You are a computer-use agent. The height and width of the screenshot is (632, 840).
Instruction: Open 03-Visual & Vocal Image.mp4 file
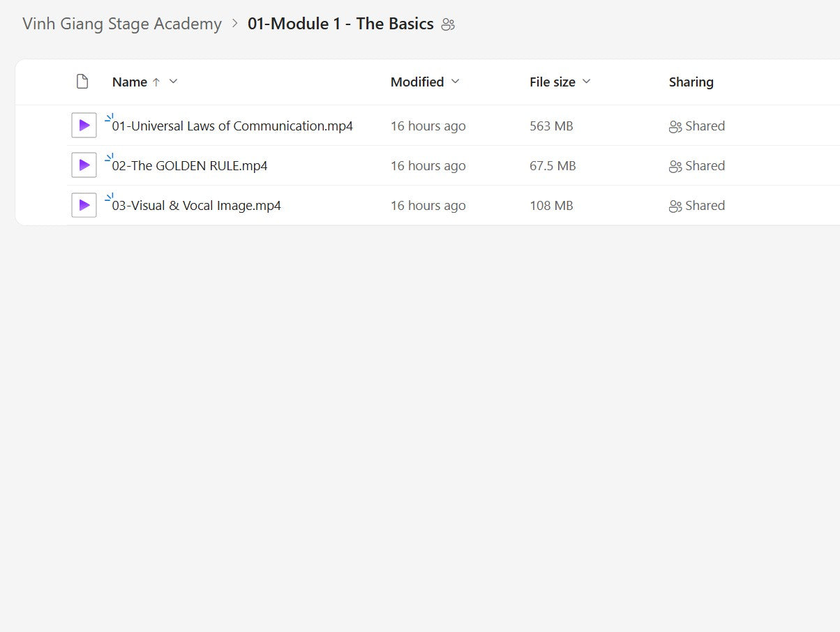tap(197, 206)
